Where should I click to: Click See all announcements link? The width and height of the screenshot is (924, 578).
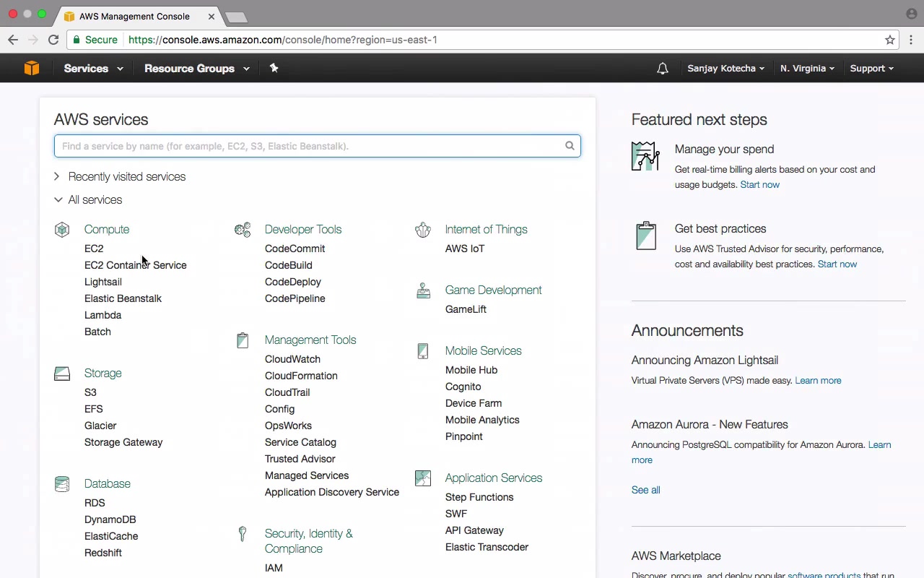point(645,490)
